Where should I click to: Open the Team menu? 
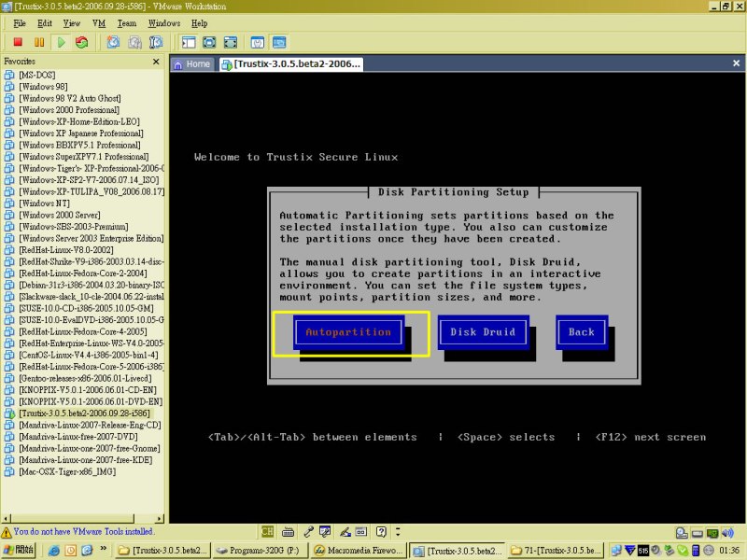(127, 23)
